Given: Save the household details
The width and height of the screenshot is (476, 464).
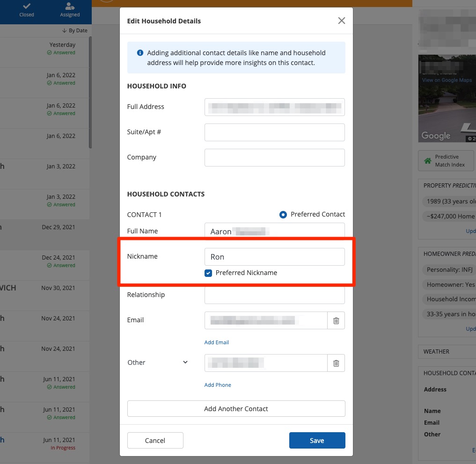Looking at the screenshot, I should click(x=317, y=440).
